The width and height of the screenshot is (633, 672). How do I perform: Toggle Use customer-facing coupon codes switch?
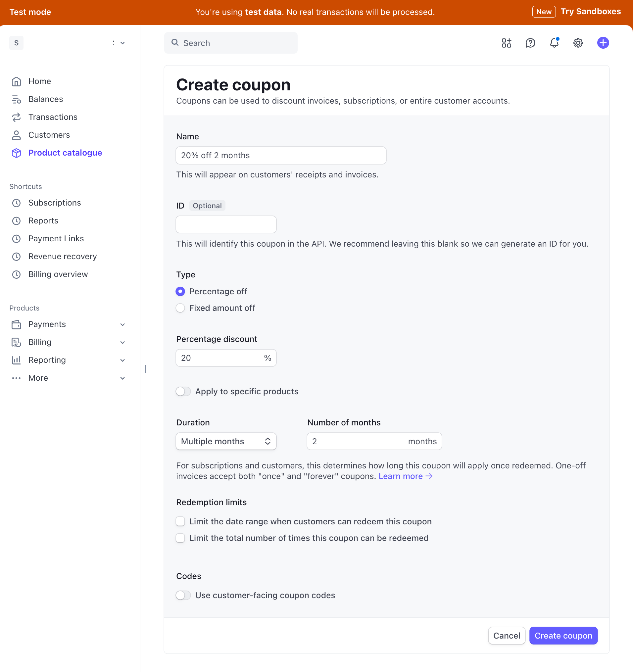pyautogui.click(x=183, y=595)
